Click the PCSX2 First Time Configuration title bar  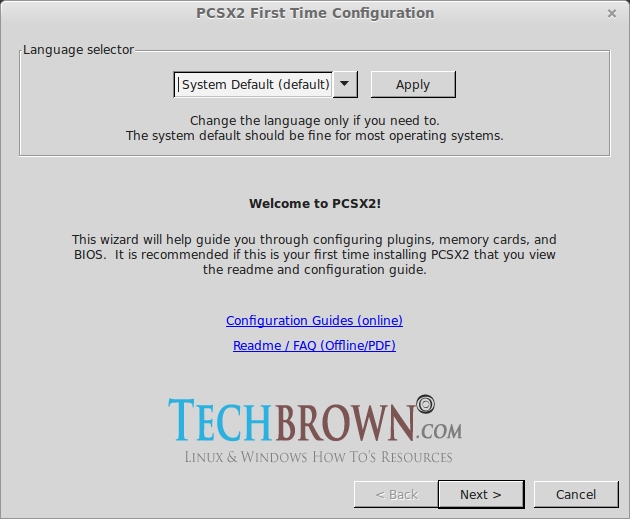314,13
